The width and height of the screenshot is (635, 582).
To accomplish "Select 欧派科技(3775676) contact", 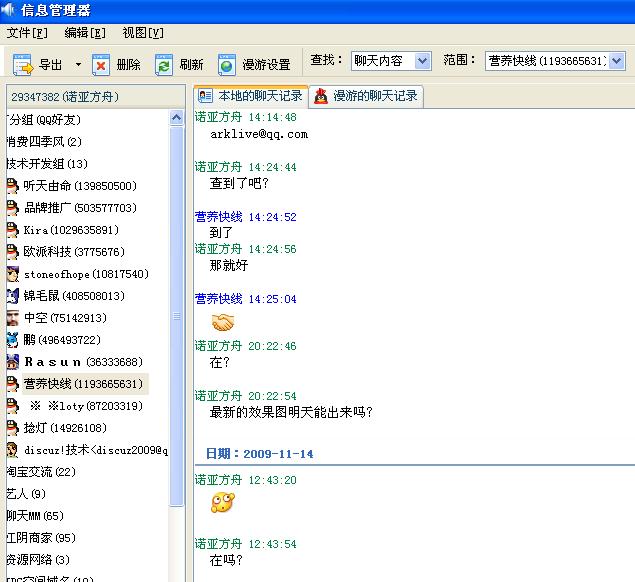I will pyautogui.click(x=74, y=252).
